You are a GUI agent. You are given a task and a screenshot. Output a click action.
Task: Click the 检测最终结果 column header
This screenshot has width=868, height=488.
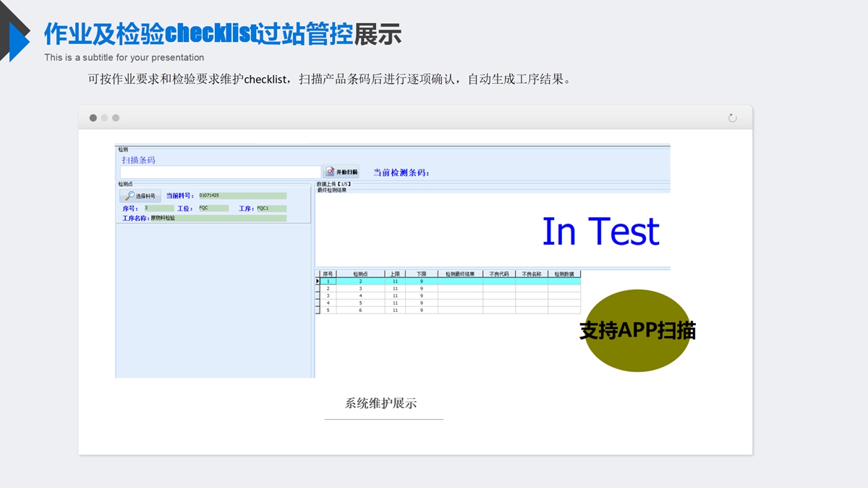point(460,274)
